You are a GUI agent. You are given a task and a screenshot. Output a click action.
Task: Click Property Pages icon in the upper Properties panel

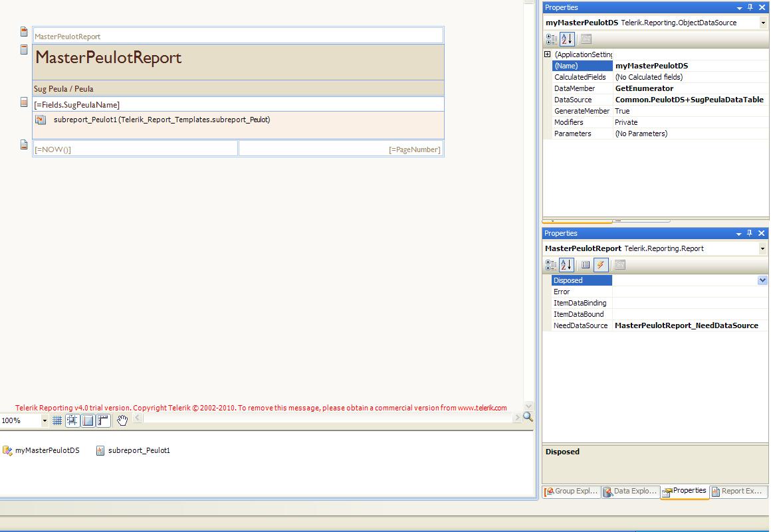pos(586,39)
